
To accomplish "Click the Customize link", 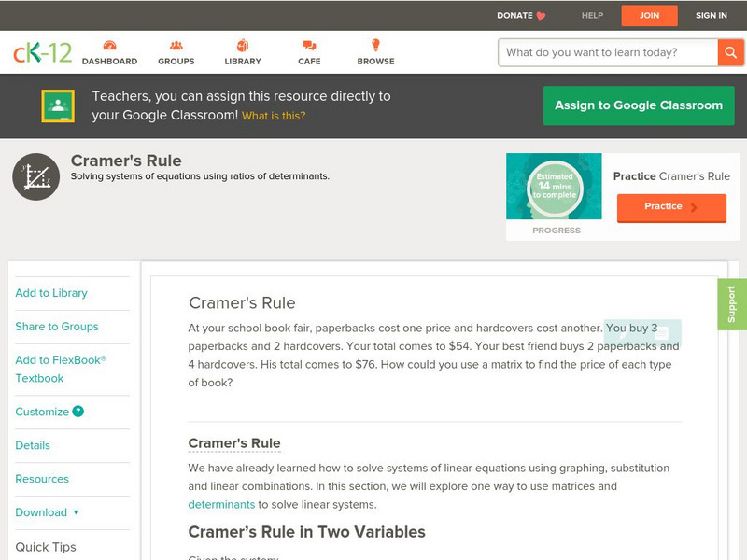I will point(42,412).
